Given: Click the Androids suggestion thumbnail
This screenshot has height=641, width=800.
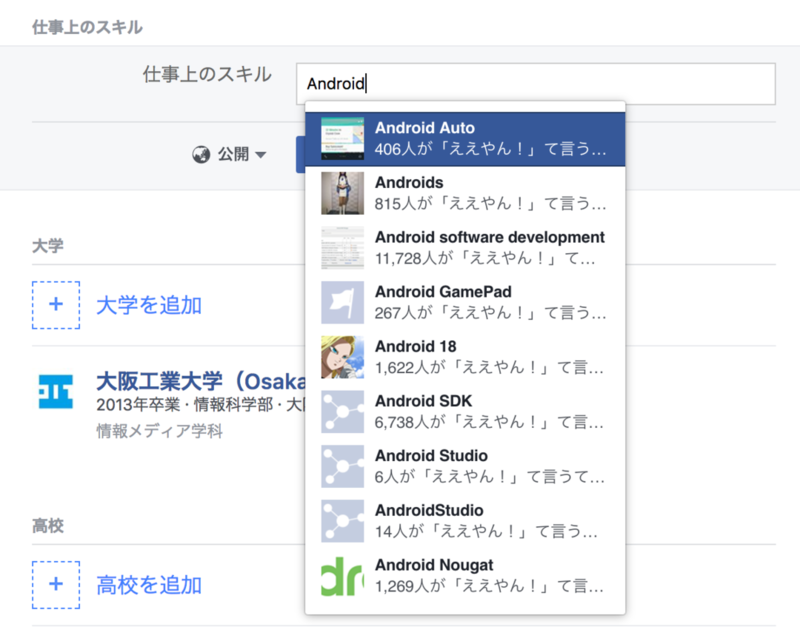Looking at the screenshot, I should [x=342, y=193].
